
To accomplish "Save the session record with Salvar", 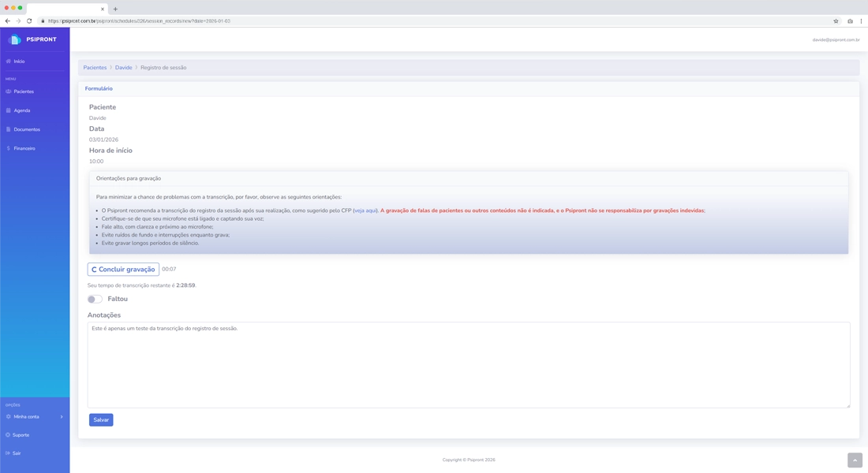I will (x=101, y=420).
